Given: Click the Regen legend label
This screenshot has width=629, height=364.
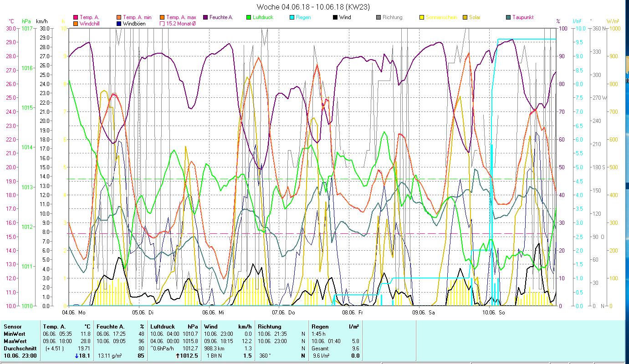Looking at the screenshot, I should (303, 17).
